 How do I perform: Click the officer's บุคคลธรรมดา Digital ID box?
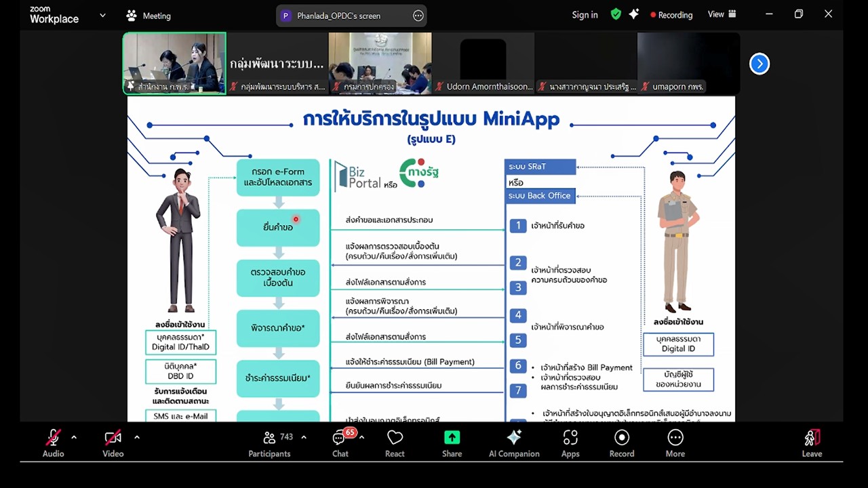click(678, 344)
